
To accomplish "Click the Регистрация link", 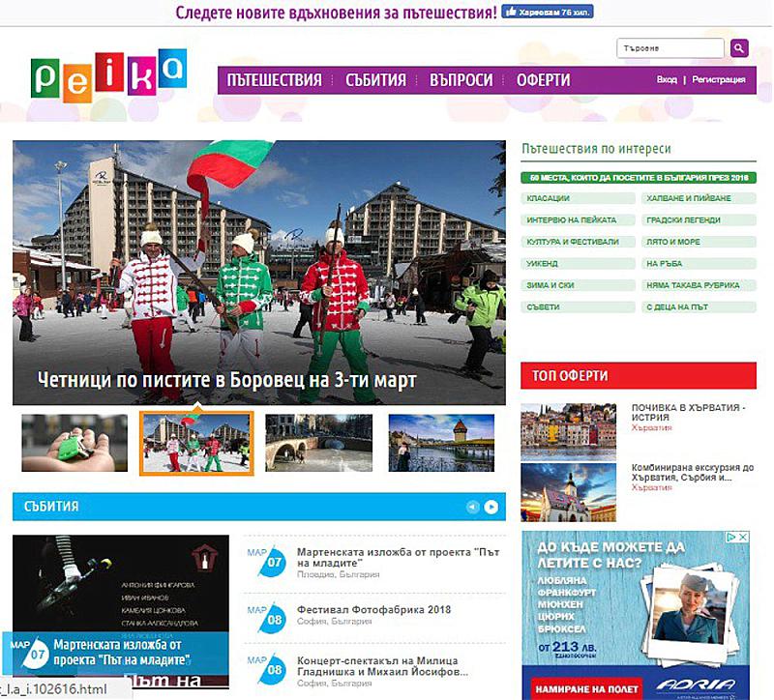I will (x=719, y=80).
